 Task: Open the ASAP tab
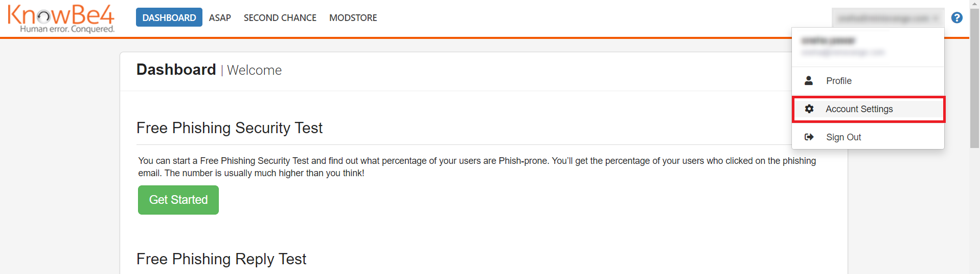220,18
